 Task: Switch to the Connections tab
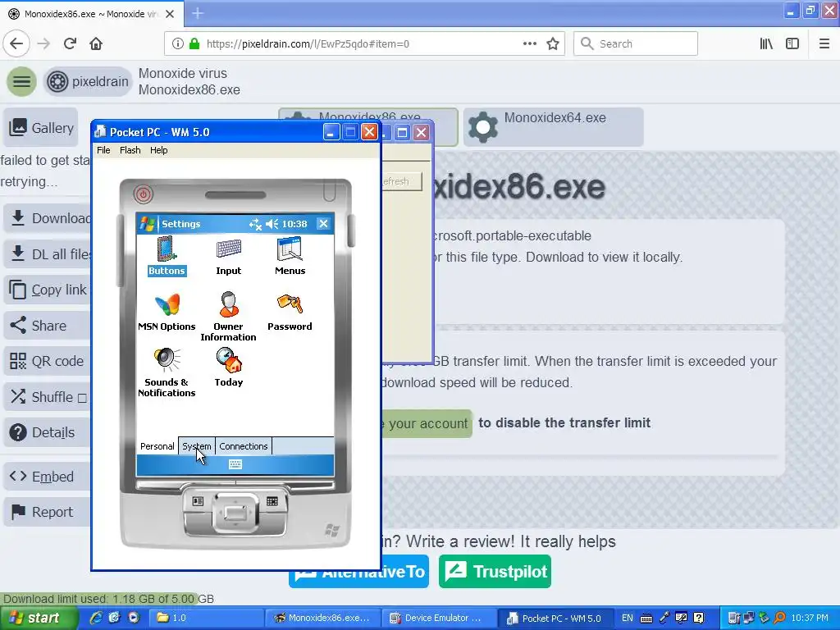click(x=243, y=446)
